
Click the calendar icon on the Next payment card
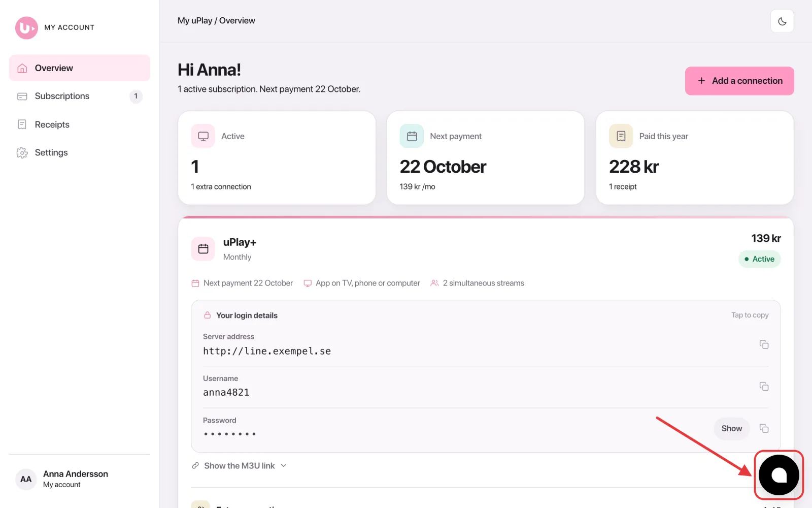[412, 136]
